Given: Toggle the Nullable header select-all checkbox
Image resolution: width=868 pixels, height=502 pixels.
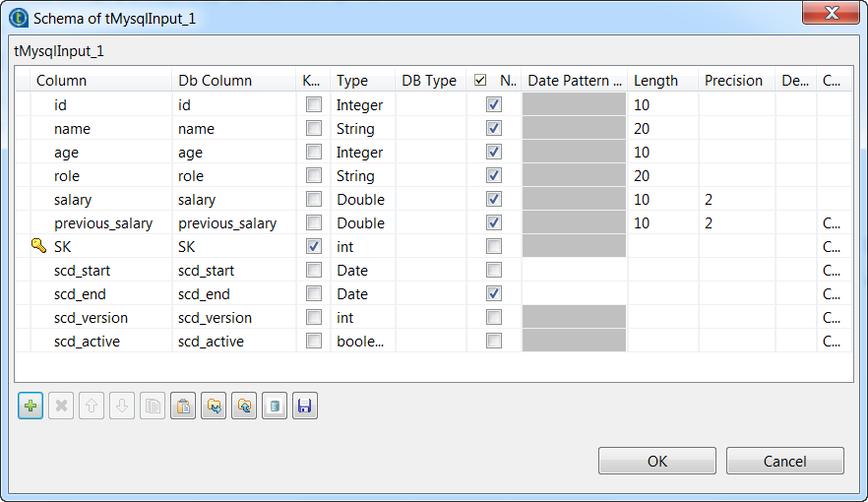Looking at the screenshot, I should (480, 81).
